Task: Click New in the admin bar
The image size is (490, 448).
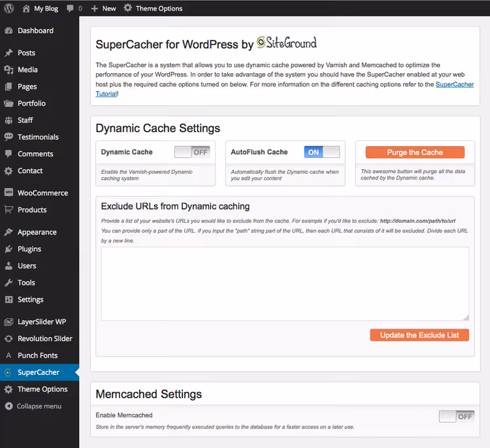Action: (x=109, y=8)
